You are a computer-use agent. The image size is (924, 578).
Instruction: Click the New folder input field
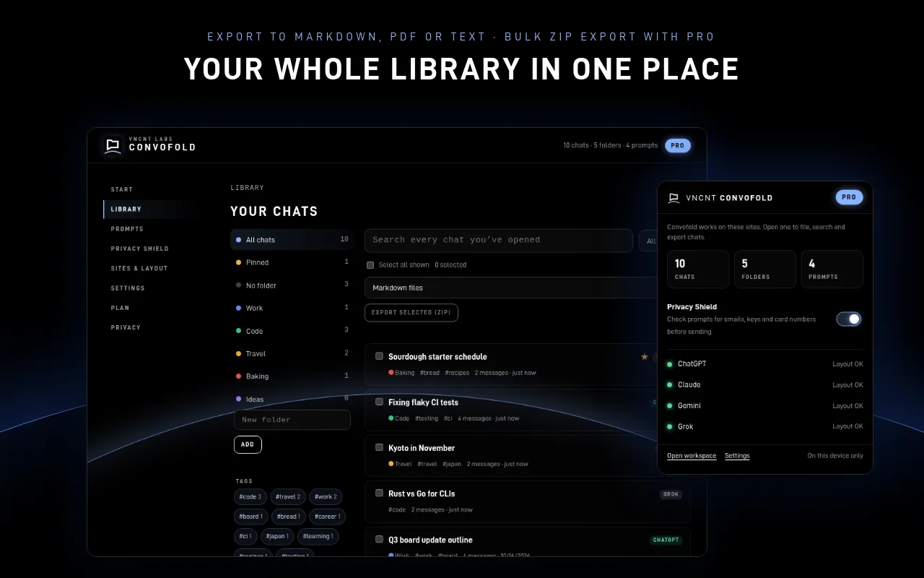(x=292, y=420)
